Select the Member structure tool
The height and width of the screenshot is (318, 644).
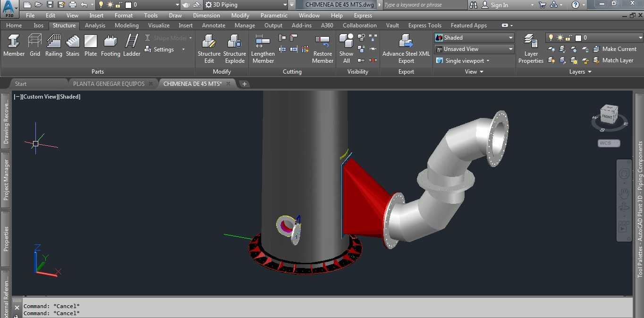(14, 45)
